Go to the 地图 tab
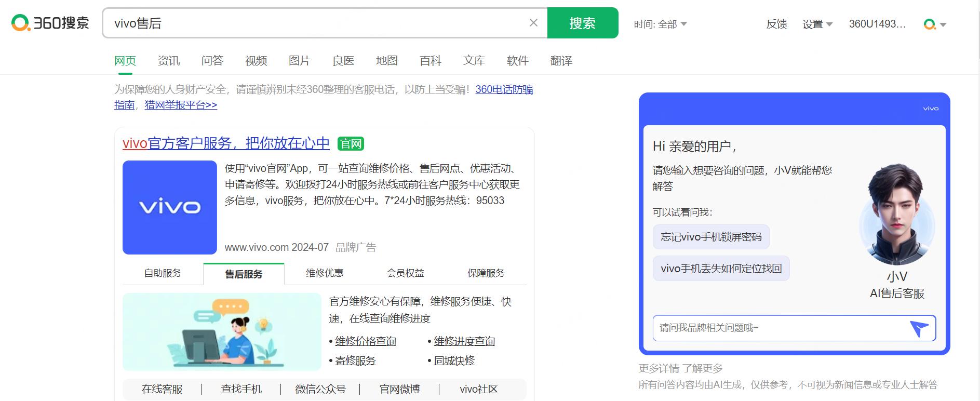The height and width of the screenshot is (401, 980). click(387, 61)
